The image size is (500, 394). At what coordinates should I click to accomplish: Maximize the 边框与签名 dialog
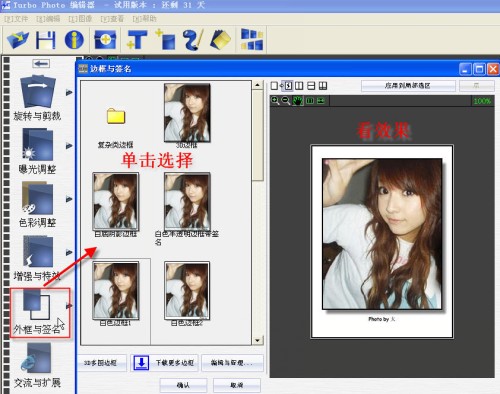[x=479, y=69]
